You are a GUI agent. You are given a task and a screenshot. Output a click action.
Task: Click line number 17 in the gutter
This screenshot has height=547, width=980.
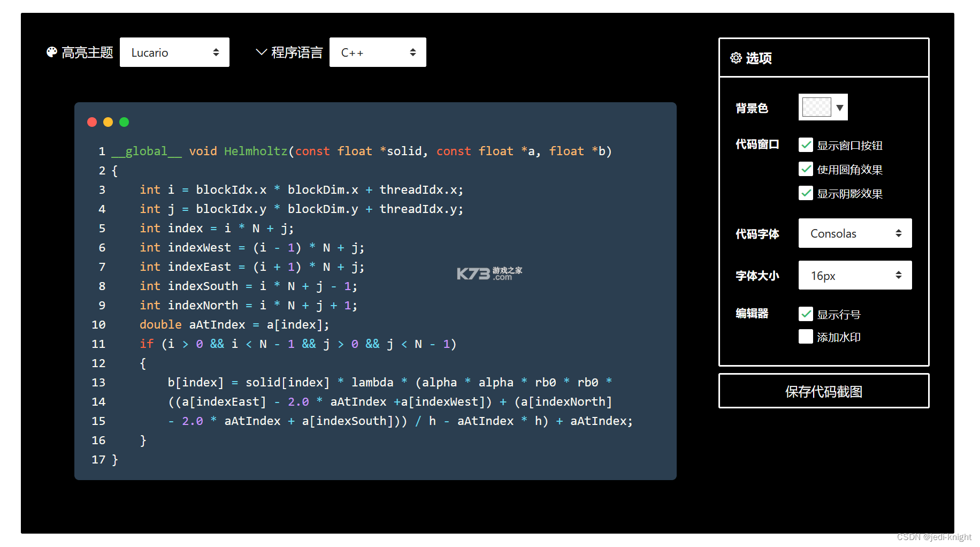(x=98, y=460)
